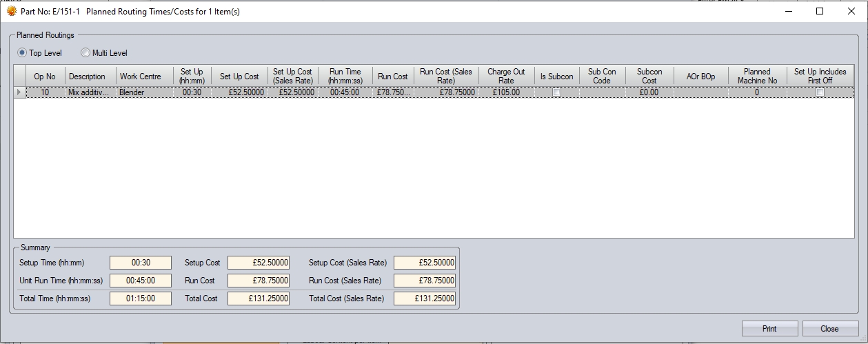Select the Top Level radio button
Screen dimensions: 868x344
tap(22, 53)
